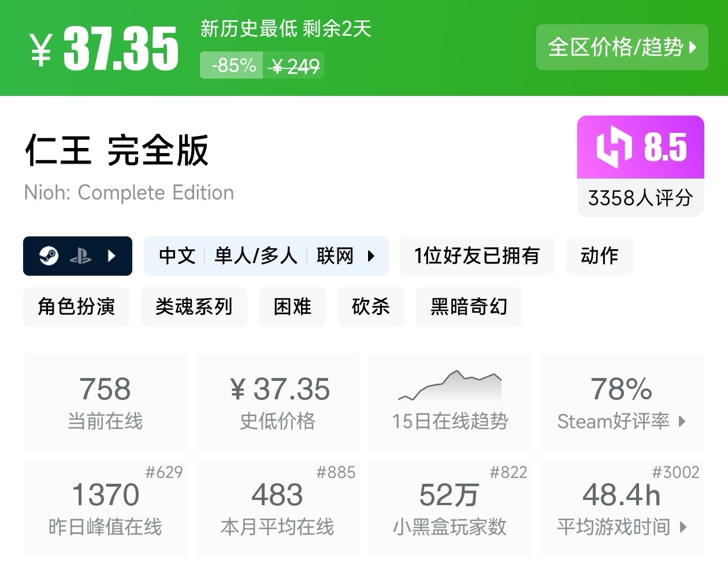This screenshot has width=728, height=567.
Task: Expand the 平均游戏时间 arrow
Action: coord(684,527)
